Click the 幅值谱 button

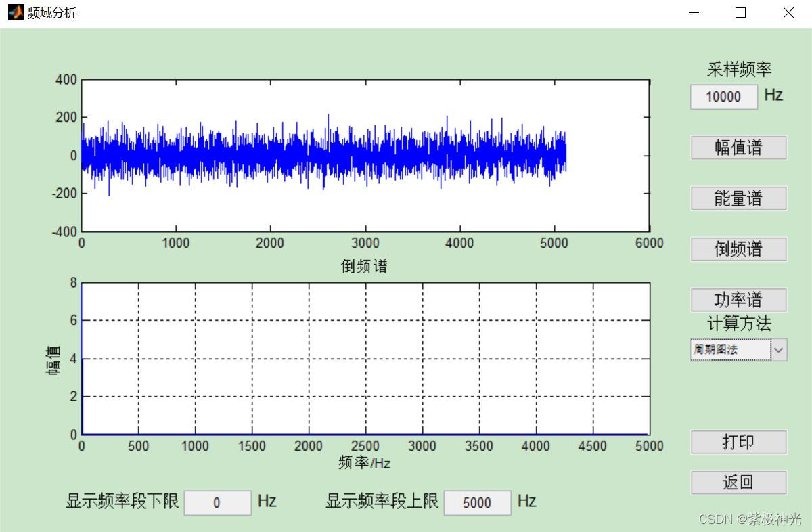pos(738,148)
